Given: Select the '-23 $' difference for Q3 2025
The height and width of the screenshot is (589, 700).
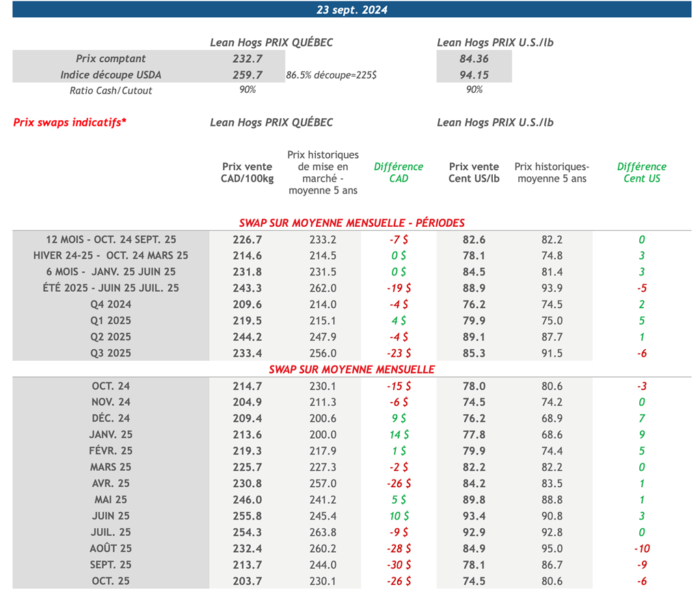Looking at the screenshot, I should (398, 353).
